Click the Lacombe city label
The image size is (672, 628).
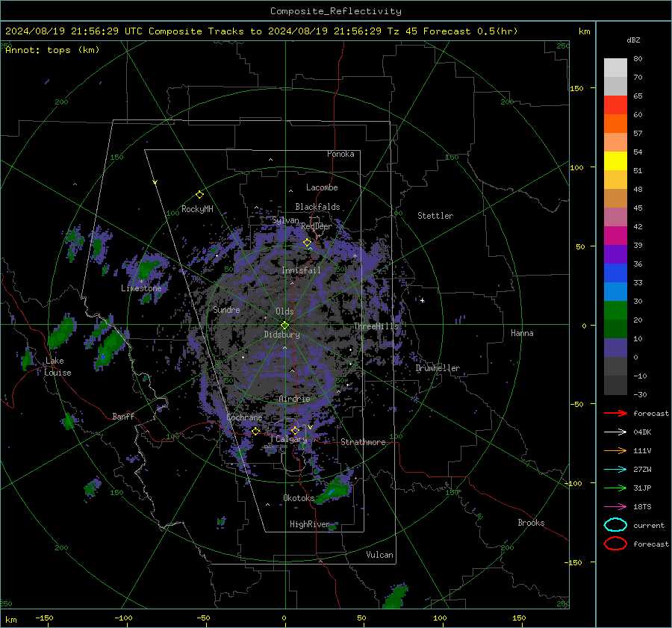tap(322, 187)
